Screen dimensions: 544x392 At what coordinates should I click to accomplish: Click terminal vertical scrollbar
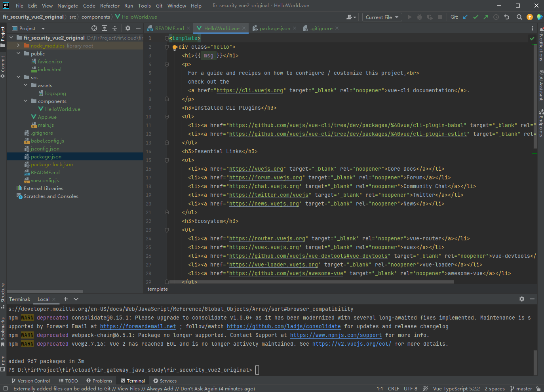pos(535,362)
